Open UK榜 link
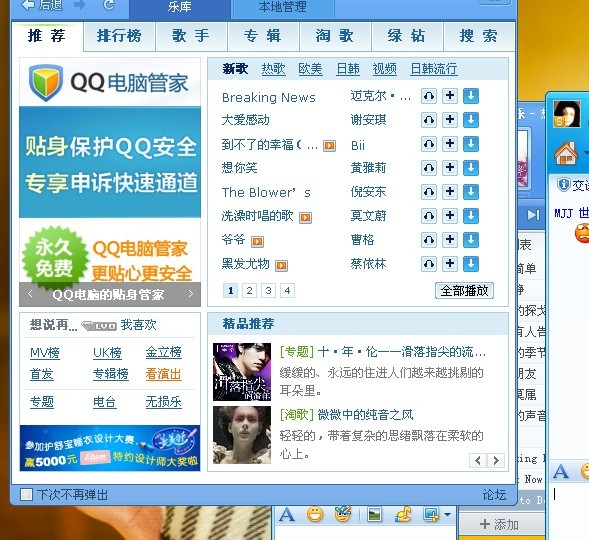The width and height of the screenshot is (589, 540). [107, 353]
